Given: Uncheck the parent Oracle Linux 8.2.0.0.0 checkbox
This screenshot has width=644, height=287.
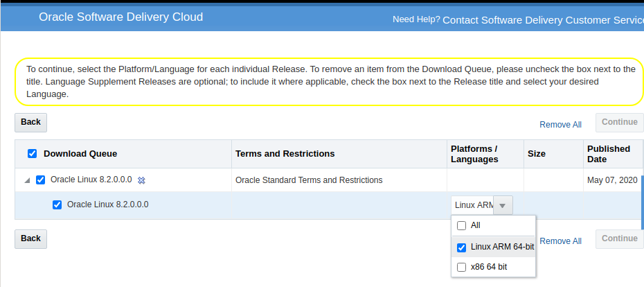Looking at the screenshot, I should point(41,180).
